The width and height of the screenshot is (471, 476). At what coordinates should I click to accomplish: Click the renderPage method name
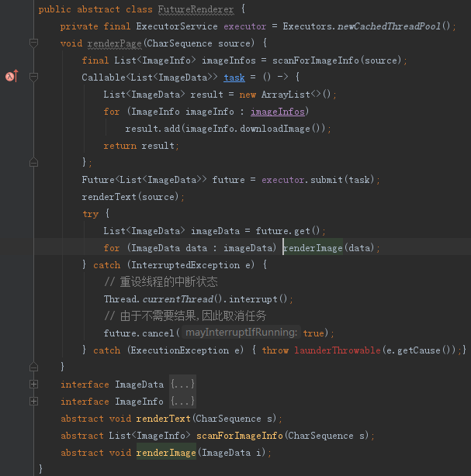[x=115, y=43]
